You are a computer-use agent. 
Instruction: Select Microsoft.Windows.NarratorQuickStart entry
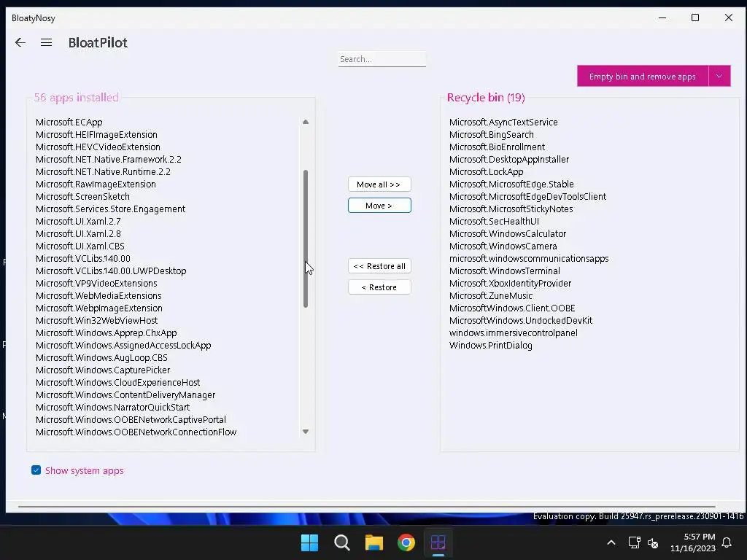[x=112, y=407]
